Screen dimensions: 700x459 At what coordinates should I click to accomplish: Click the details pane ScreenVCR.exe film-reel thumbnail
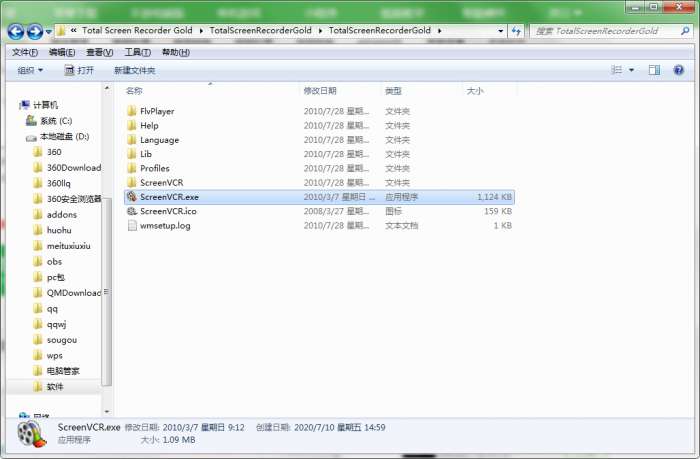[32, 433]
